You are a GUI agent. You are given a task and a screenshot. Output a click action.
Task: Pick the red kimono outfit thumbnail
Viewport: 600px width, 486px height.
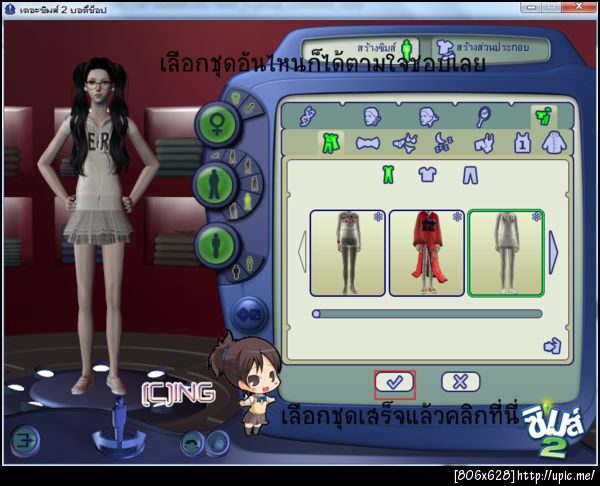pyautogui.click(x=427, y=253)
